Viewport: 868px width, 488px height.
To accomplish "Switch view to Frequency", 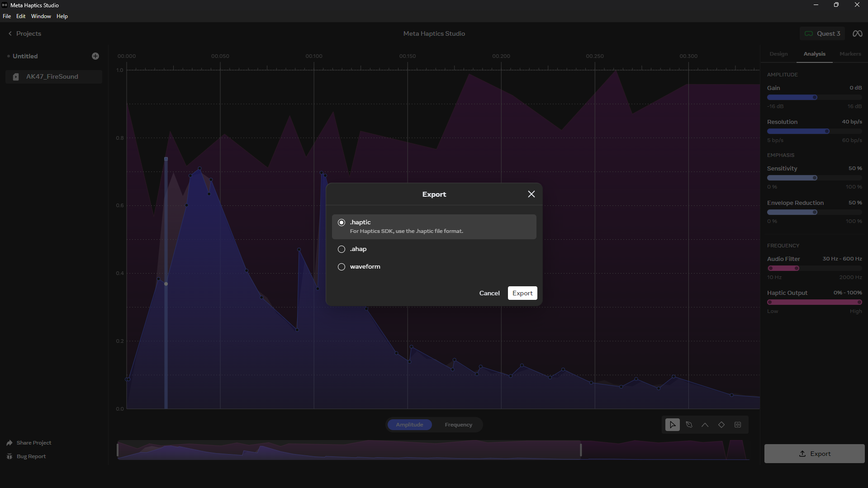I will 458,425.
